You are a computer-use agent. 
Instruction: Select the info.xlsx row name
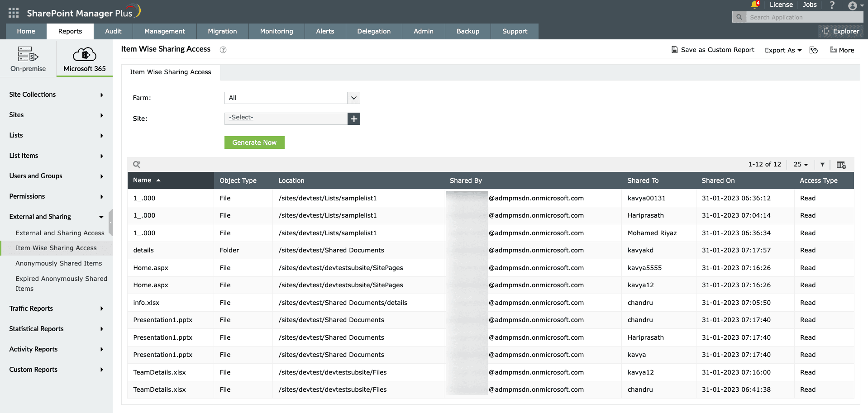(146, 303)
